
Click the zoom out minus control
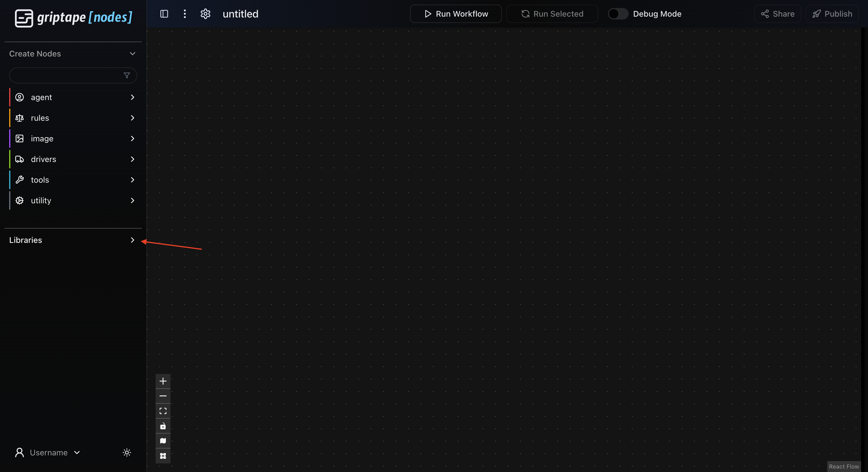pos(163,396)
